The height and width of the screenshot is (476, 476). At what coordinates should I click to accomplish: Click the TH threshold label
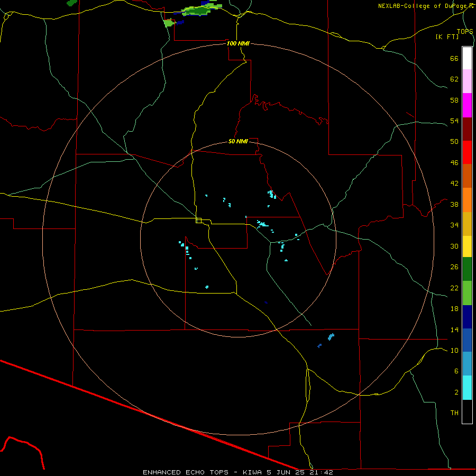click(454, 413)
